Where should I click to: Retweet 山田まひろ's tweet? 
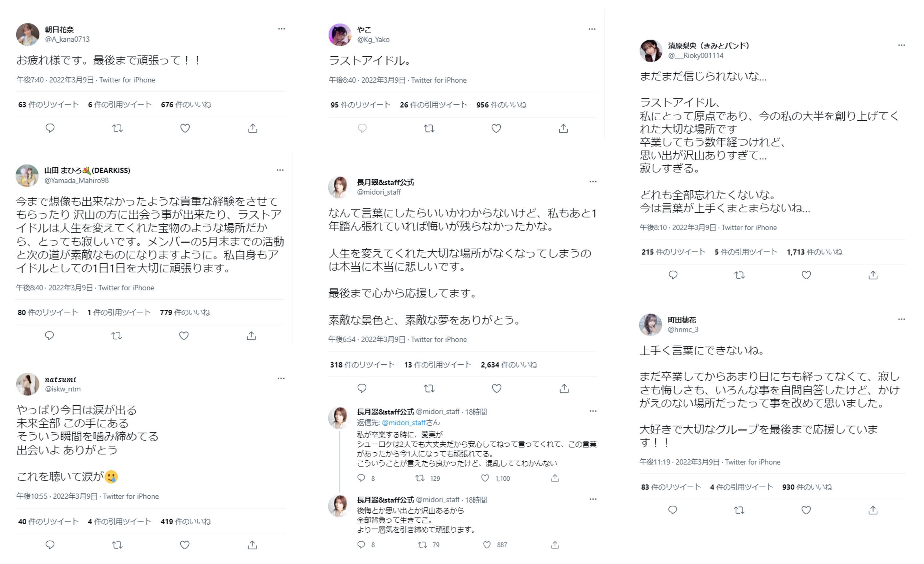point(117,336)
